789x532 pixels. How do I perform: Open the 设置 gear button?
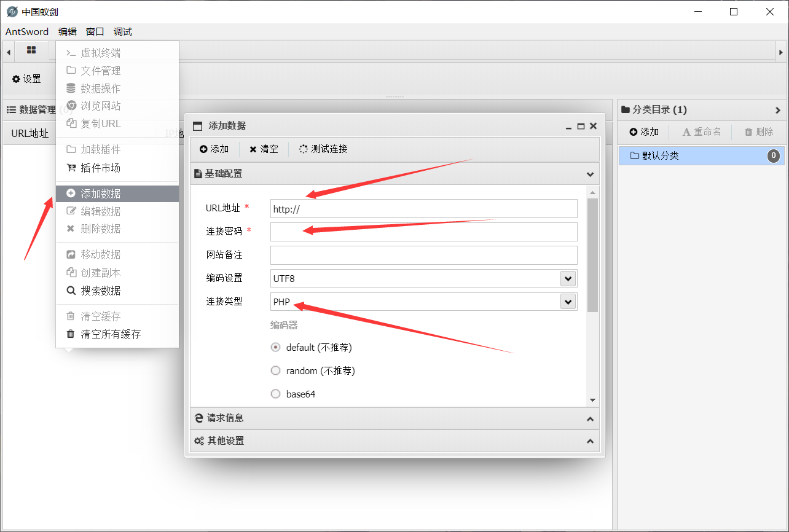tap(26, 79)
